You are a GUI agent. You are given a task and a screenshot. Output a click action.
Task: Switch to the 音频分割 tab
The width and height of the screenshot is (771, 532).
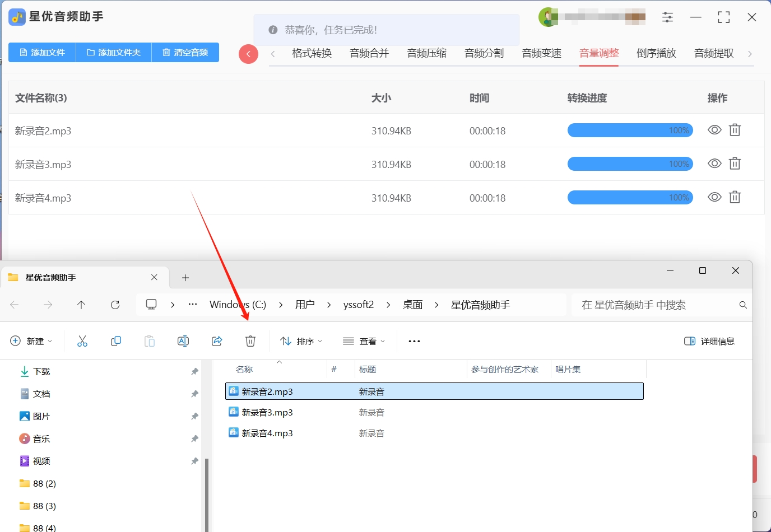pyautogui.click(x=484, y=54)
